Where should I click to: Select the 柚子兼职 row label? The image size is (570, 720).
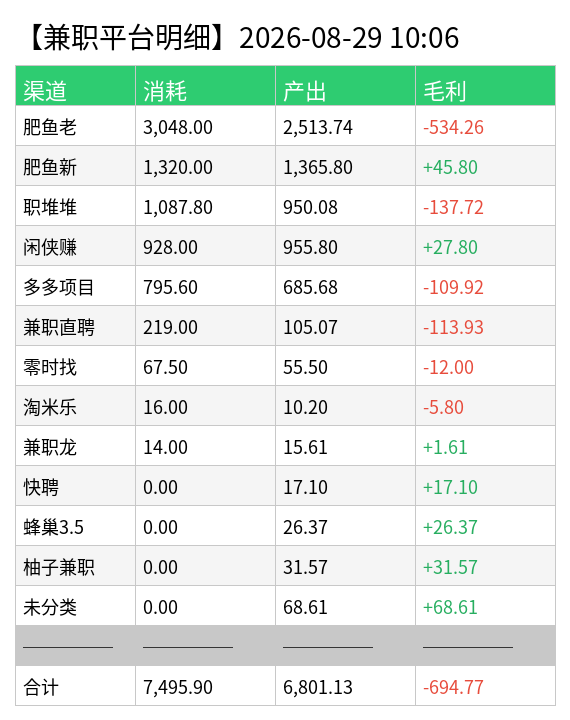pos(59,567)
